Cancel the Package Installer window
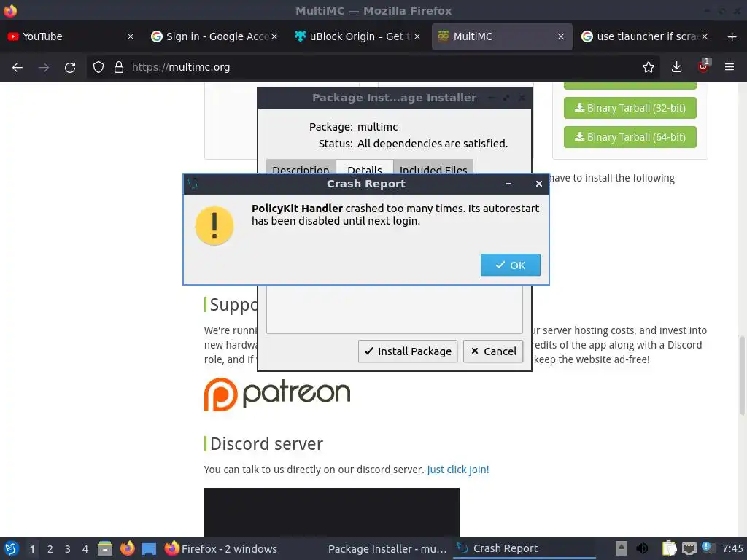Screen dimensions: 747x560 493,351
